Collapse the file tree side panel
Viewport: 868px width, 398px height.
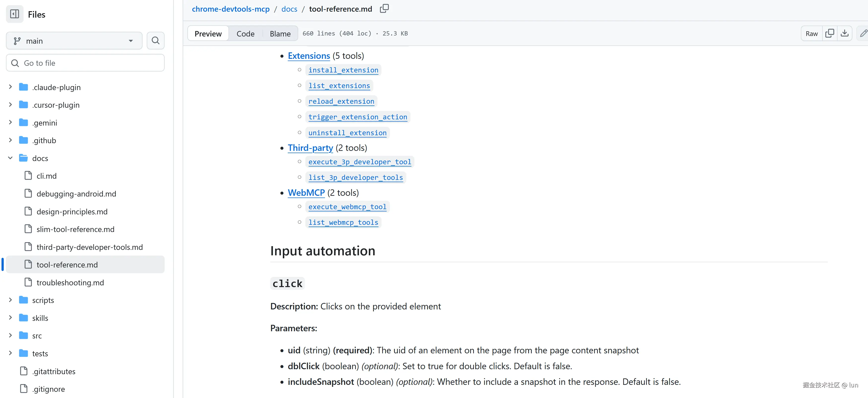[14, 14]
